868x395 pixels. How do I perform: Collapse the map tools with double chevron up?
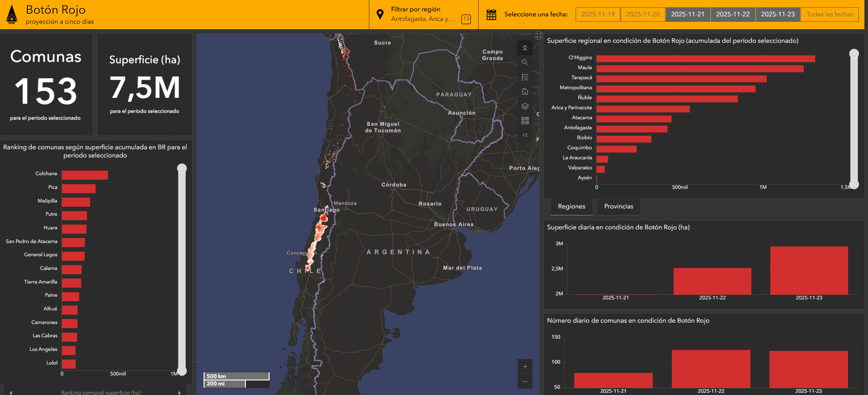tap(525, 48)
